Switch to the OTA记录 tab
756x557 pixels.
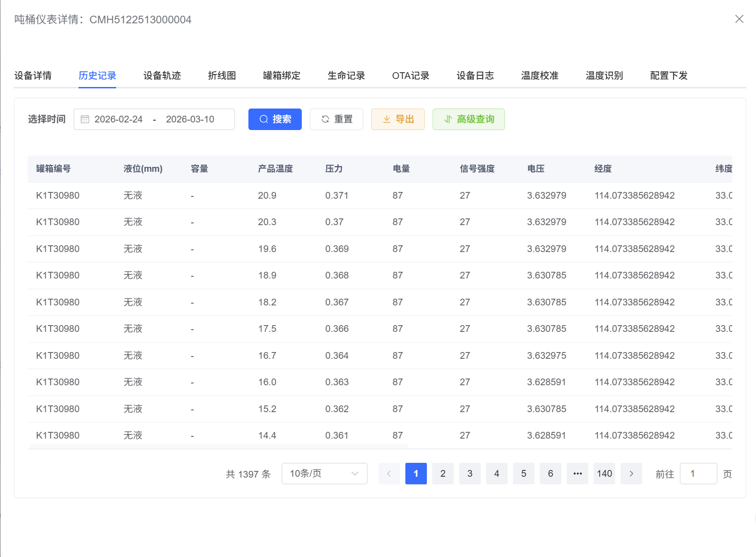click(410, 75)
